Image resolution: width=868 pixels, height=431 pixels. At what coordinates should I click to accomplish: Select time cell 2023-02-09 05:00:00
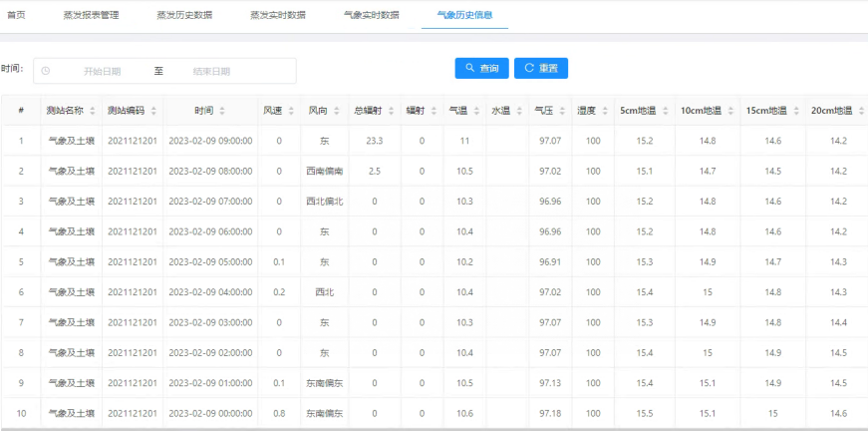[x=210, y=261]
